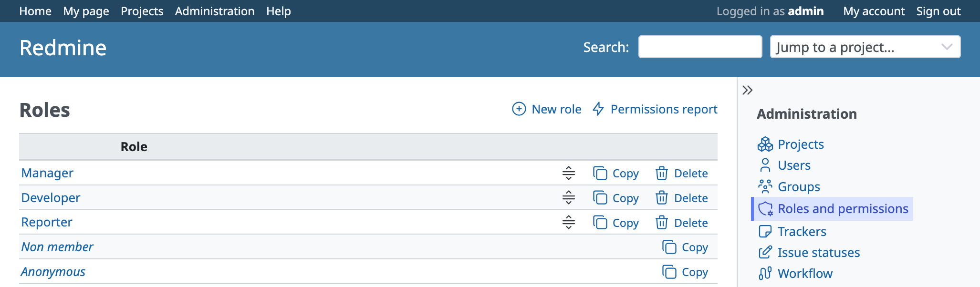The width and height of the screenshot is (980, 287).
Task: Click the Groups icon in sidebar
Action: coord(765,186)
